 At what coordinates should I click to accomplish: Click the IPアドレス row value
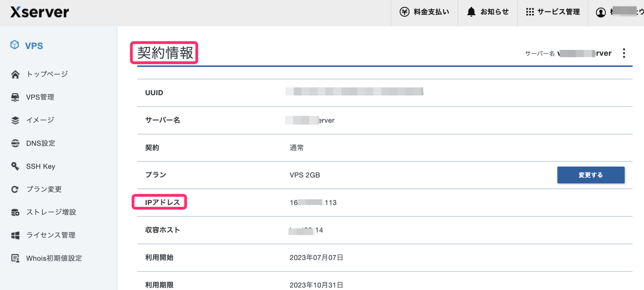pyautogui.click(x=313, y=202)
